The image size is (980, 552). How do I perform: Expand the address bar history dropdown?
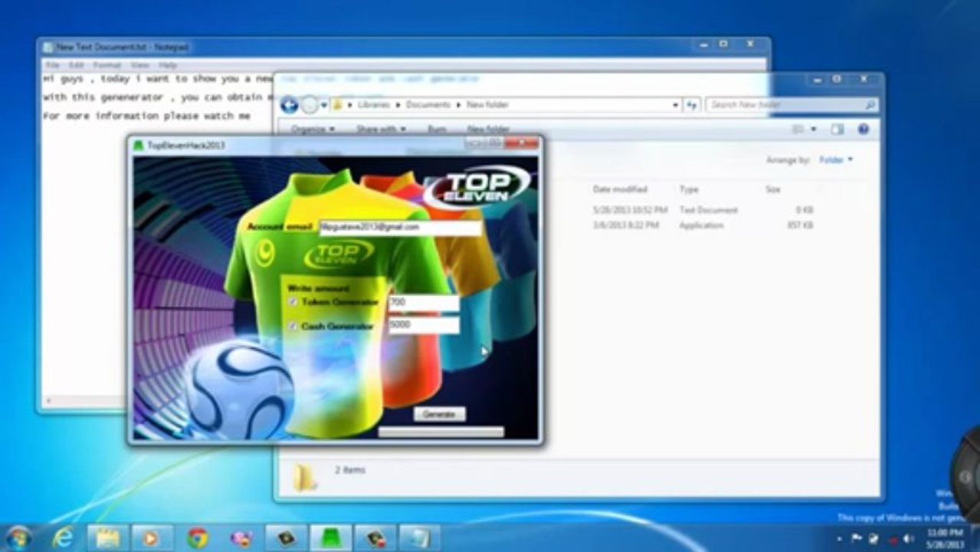tap(676, 104)
